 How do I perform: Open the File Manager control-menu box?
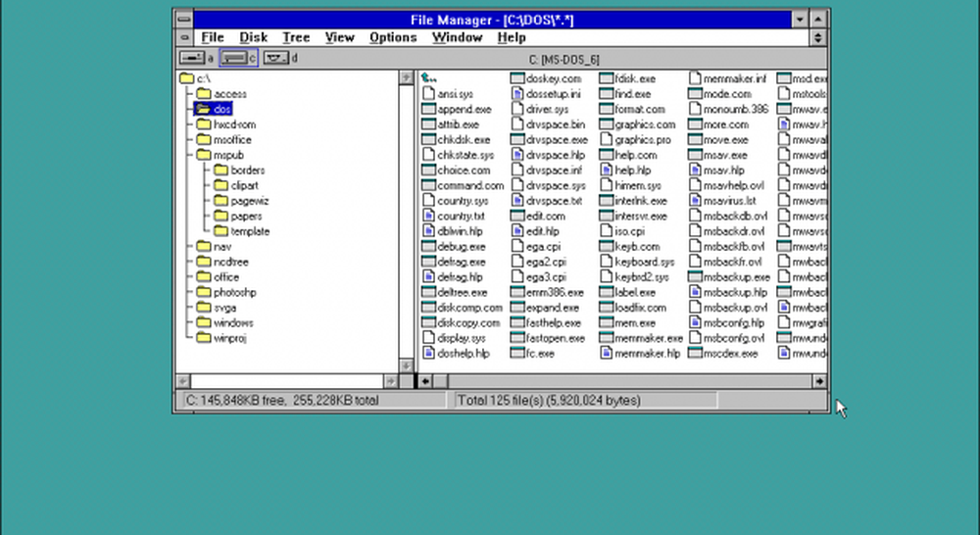point(183,19)
